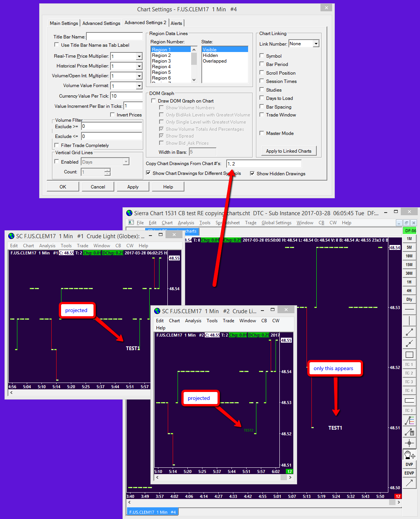Click the DF:86 green status button
The image size is (420, 519).
click(x=409, y=230)
